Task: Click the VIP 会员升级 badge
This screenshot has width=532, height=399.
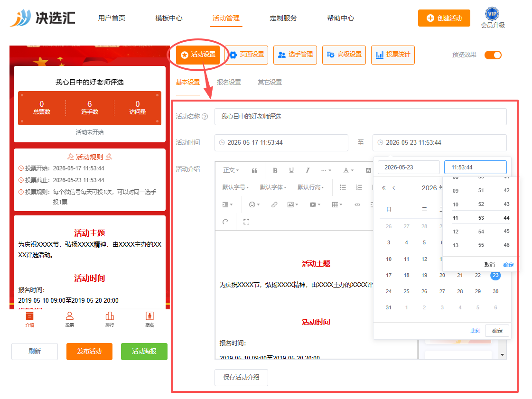Action: coord(493,18)
